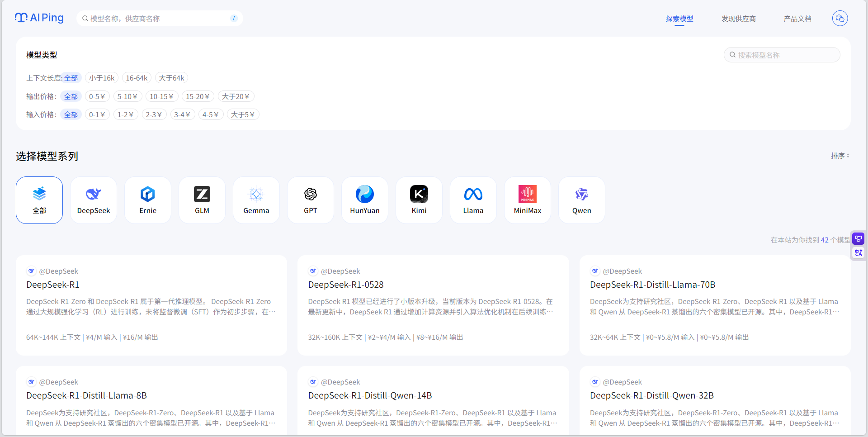Click the AI Ping logo
This screenshot has height=437, width=868.
tap(39, 18)
